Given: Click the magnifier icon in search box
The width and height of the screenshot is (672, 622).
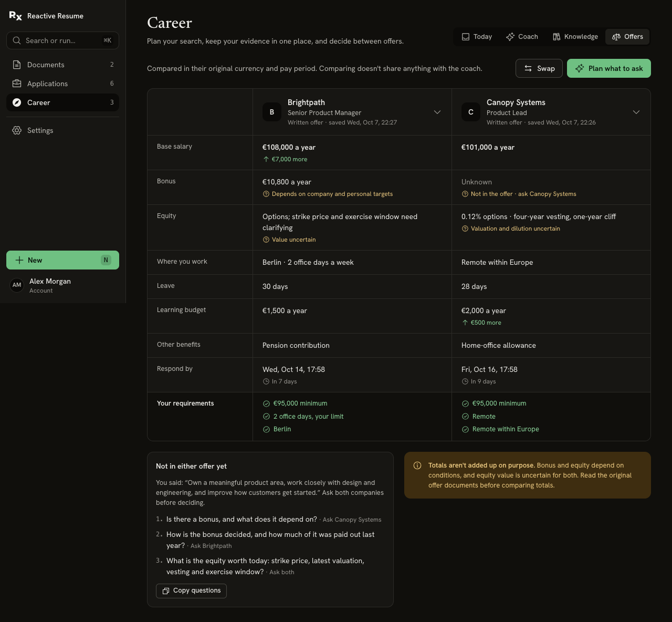Looking at the screenshot, I should point(17,40).
